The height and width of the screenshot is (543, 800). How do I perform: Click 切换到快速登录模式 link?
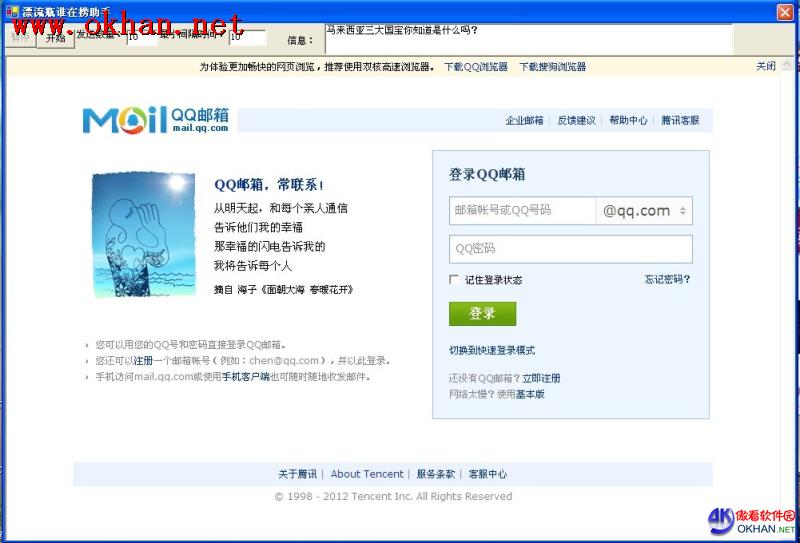click(x=492, y=351)
